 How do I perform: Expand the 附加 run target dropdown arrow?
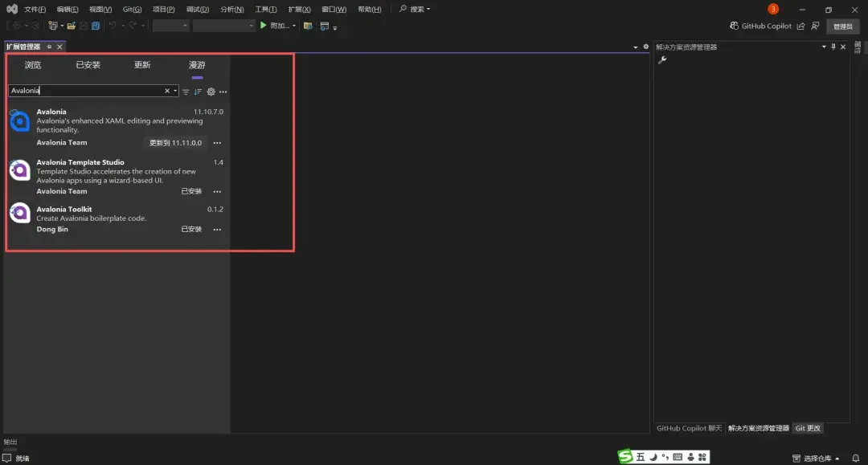(x=296, y=25)
